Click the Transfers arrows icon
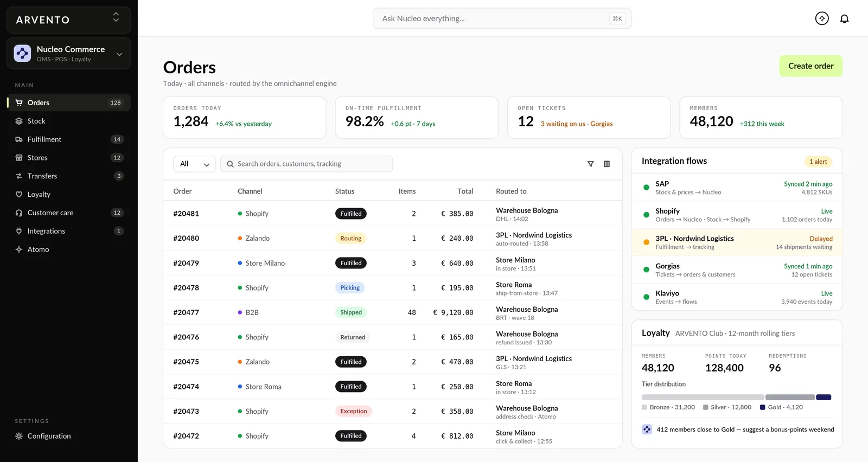This screenshot has width=868, height=462. click(19, 176)
